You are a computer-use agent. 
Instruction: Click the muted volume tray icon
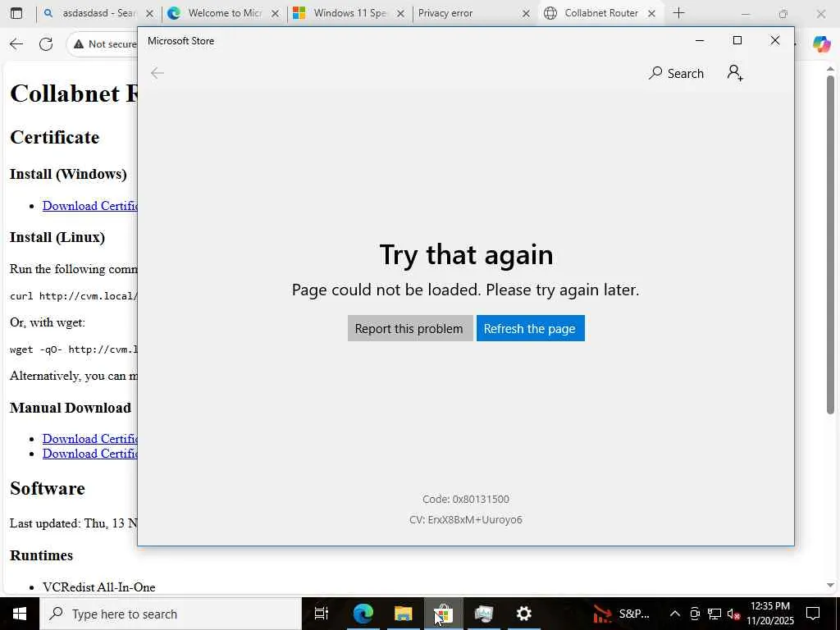coord(733,614)
